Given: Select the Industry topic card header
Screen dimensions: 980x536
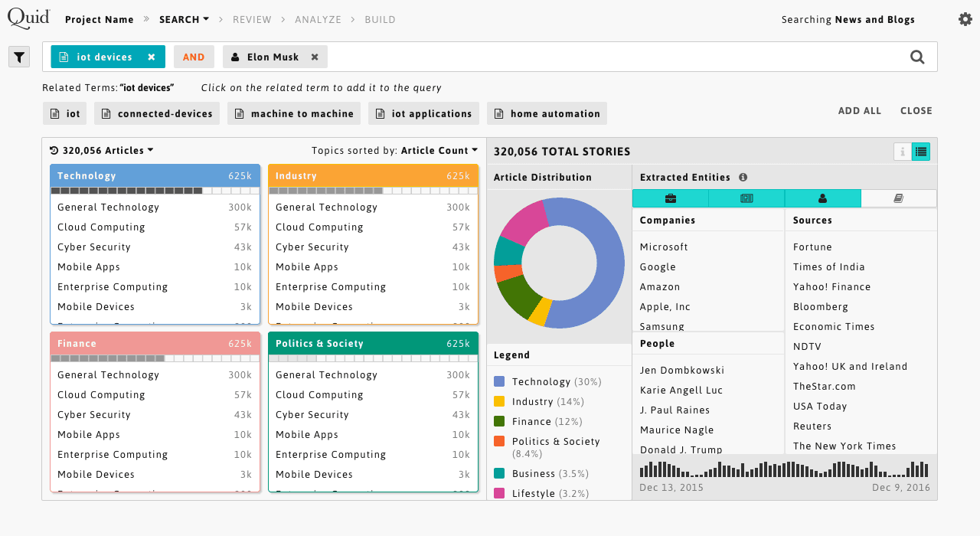Looking at the screenshot, I should click(373, 176).
